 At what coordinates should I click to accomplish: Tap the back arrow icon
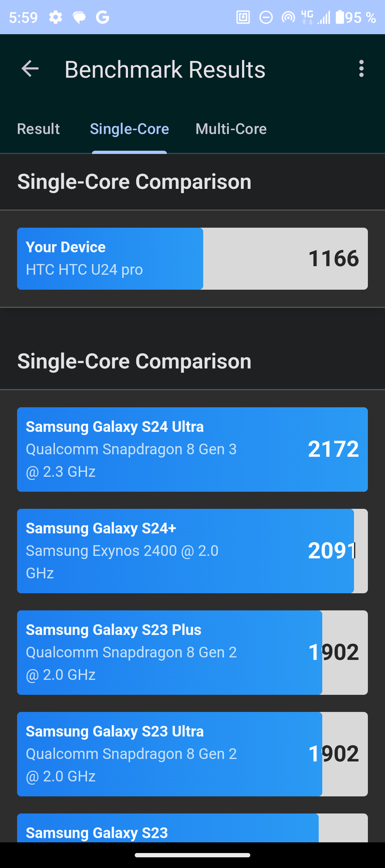pos(30,69)
